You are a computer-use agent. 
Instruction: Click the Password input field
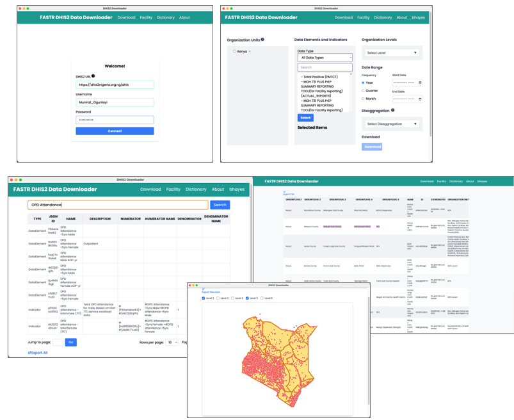pyautogui.click(x=115, y=120)
